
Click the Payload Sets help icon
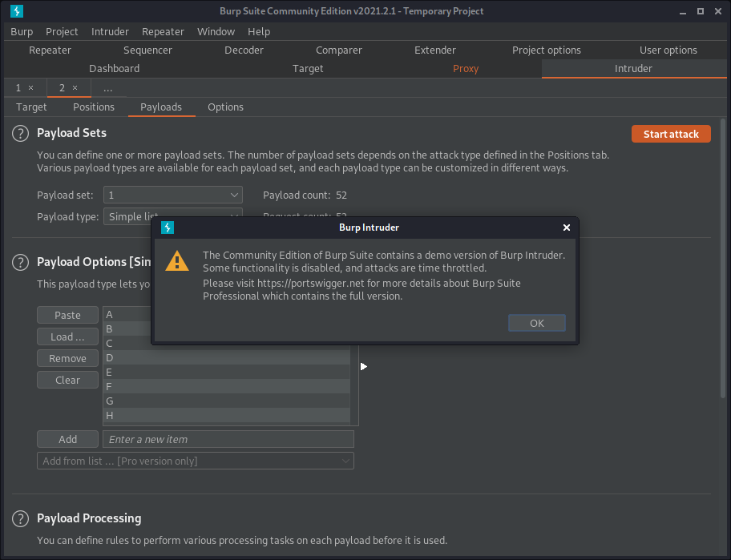coord(21,133)
